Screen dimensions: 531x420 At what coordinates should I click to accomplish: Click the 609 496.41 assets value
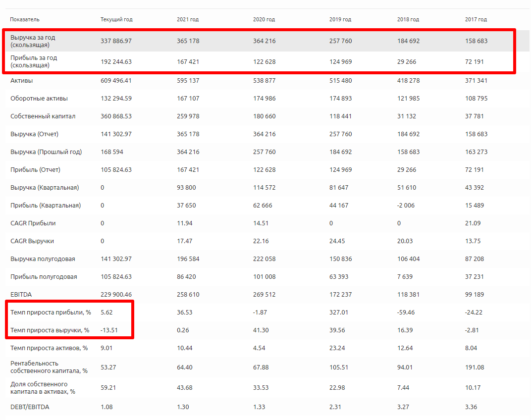[x=116, y=81]
